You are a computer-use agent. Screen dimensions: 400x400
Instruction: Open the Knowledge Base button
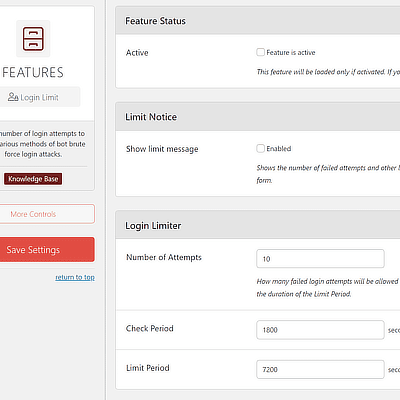click(x=33, y=179)
